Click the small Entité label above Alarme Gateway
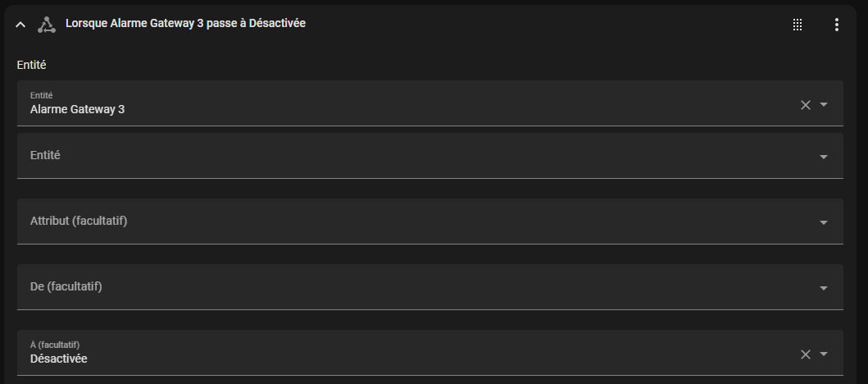Screen dimensions: 868x384 [x=42, y=95]
